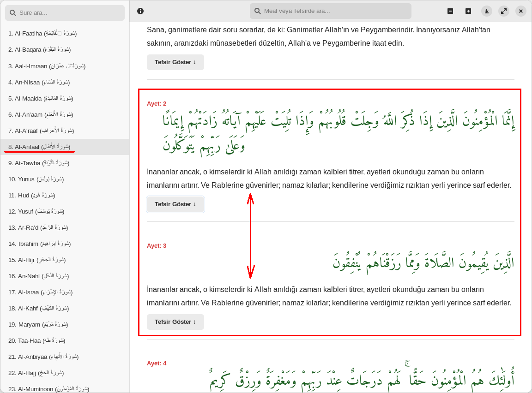Select the highlighted 8. Al-Anfaal surah
Viewport: 532px width, 393px height.
point(39,147)
